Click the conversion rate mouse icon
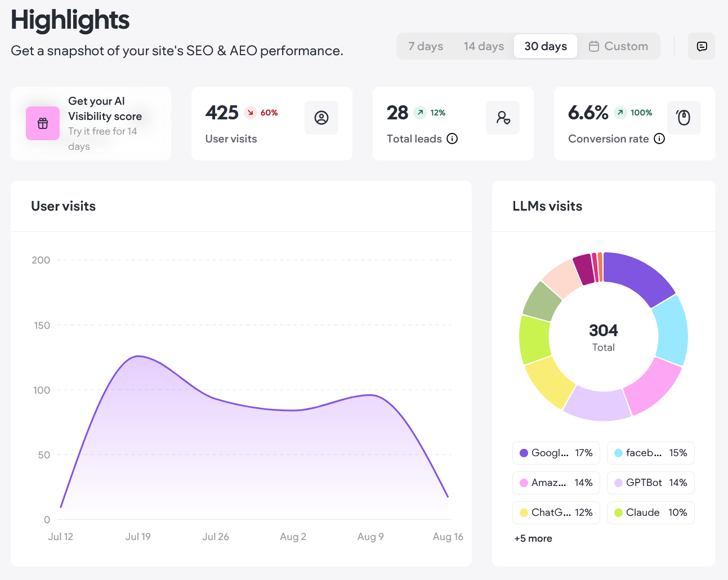 point(684,118)
